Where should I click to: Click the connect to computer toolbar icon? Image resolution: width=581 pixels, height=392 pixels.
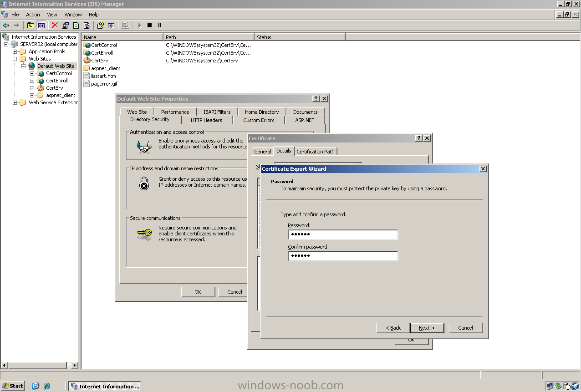125,25
